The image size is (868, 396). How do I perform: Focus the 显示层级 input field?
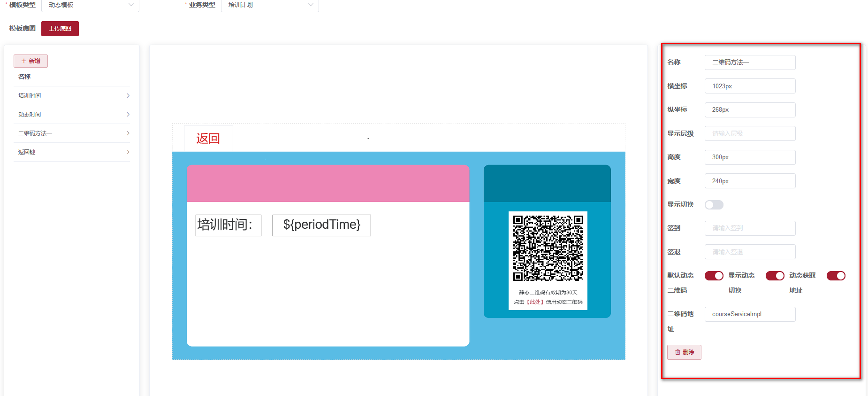[x=750, y=133]
